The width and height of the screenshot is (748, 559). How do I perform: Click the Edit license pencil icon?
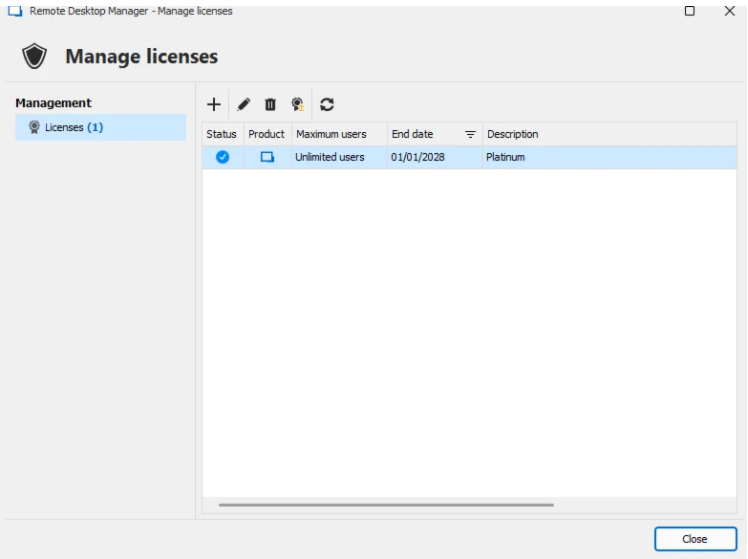(243, 104)
